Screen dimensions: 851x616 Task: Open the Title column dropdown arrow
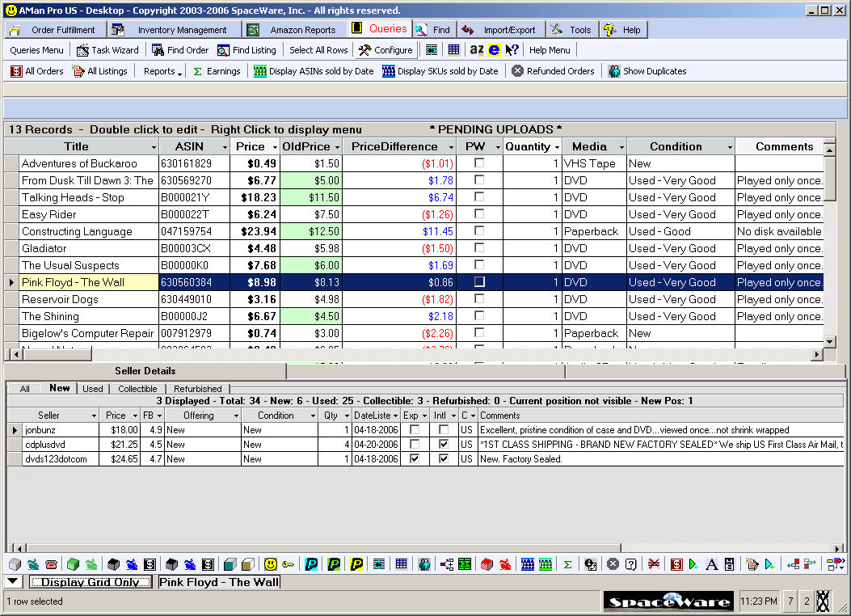click(154, 147)
